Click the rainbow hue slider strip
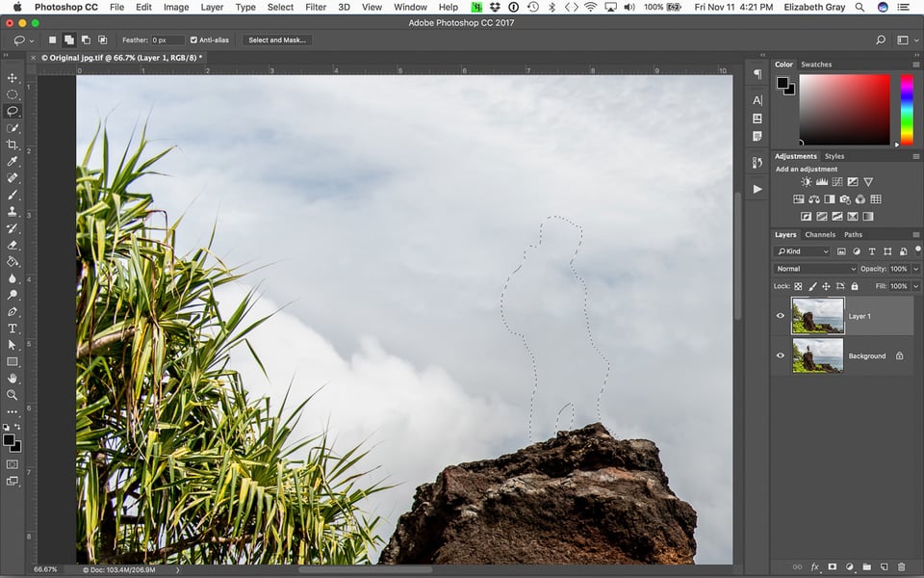Screen dimensions: 924x578 pos(907,110)
